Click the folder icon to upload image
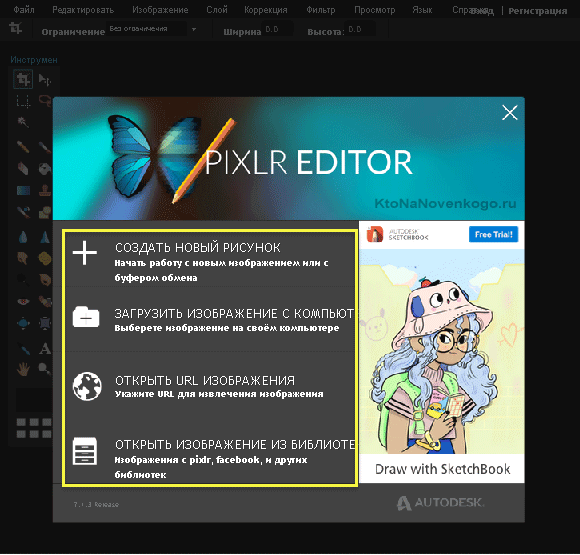Image resolution: width=580 pixels, height=555 pixels. click(x=86, y=317)
